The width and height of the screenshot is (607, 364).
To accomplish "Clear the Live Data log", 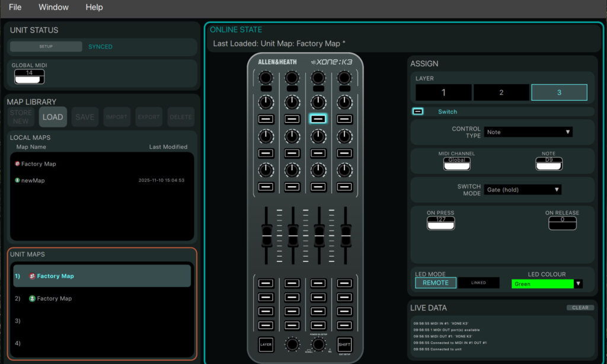I will (x=580, y=307).
